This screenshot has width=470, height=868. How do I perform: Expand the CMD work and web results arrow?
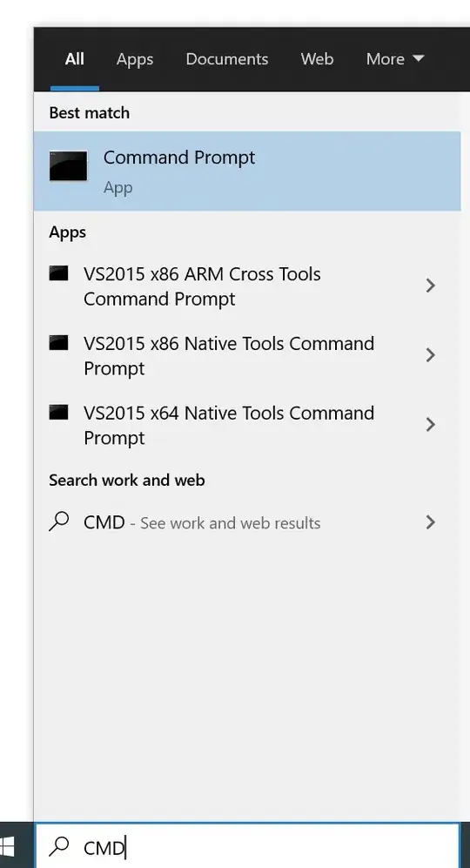click(430, 522)
